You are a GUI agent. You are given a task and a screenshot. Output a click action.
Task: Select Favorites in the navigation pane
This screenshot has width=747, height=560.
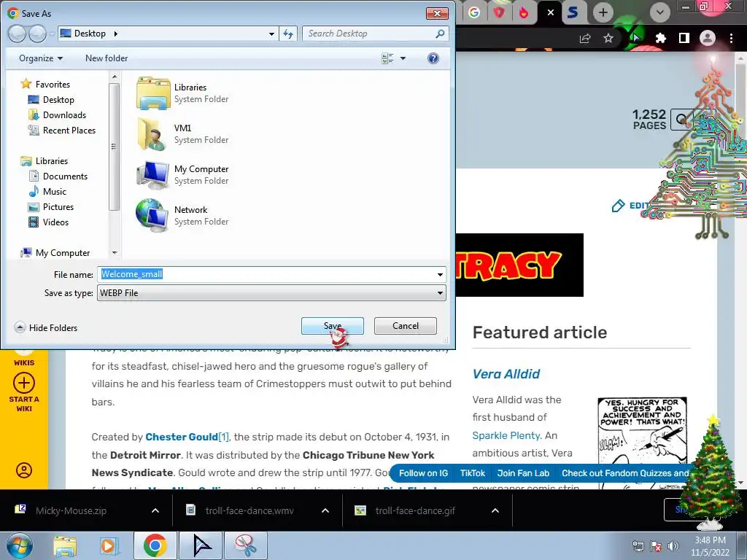click(x=46, y=85)
